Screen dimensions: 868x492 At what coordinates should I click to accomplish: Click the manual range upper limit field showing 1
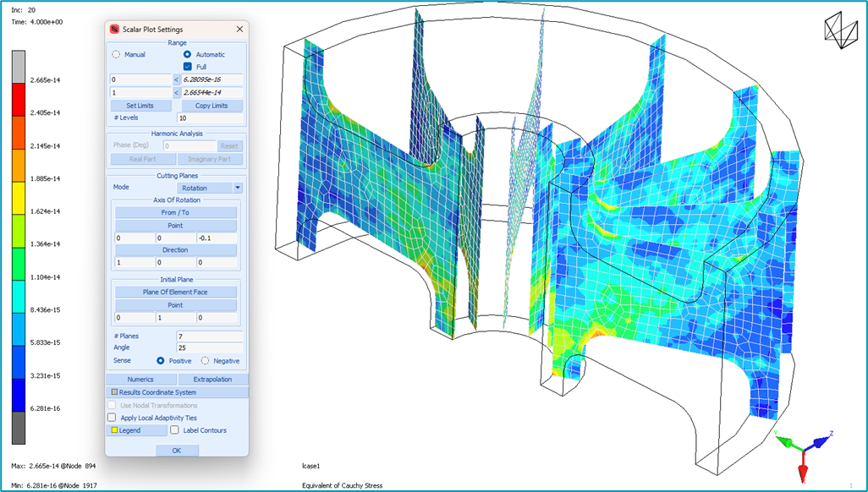pyautogui.click(x=140, y=92)
